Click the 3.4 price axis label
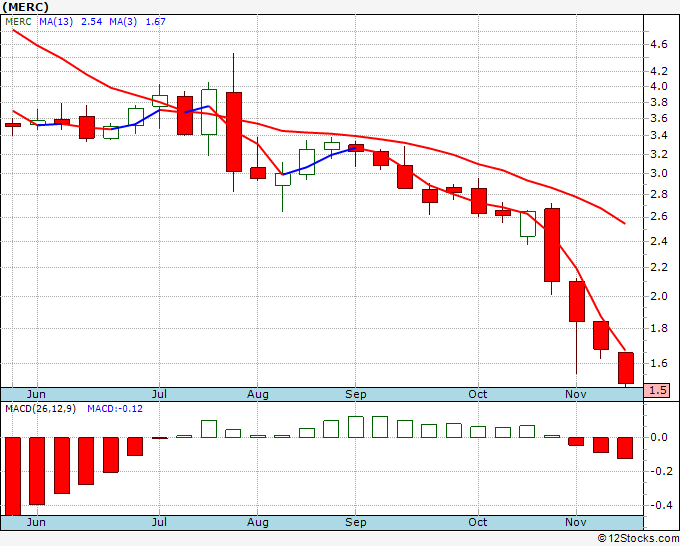The width and height of the screenshot is (680, 546). [x=658, y=136]
